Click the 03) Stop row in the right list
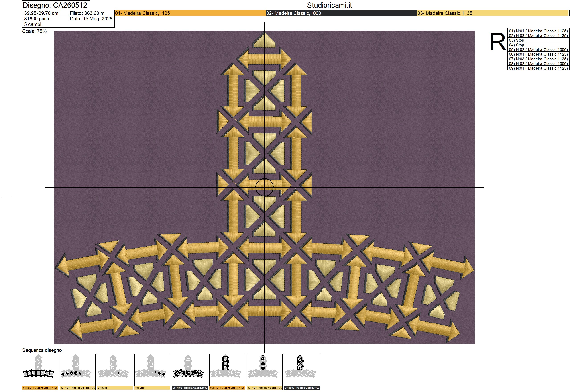This screenshot has height=392, width=570. click(x=538, y=40)
